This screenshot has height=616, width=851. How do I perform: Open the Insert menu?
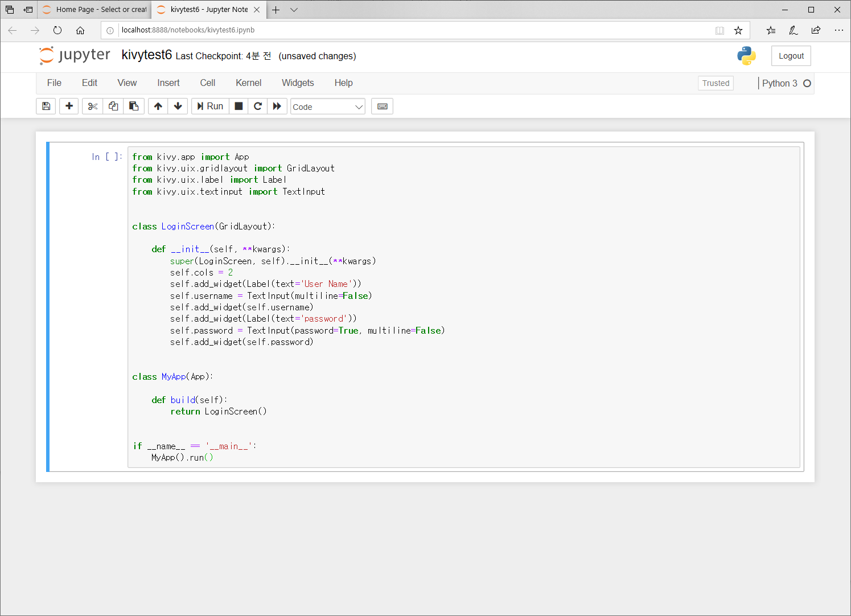point(168,83)
